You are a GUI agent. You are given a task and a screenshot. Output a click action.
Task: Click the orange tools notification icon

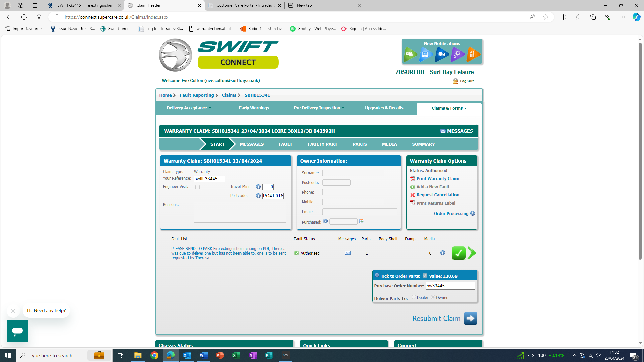point(473,54)
